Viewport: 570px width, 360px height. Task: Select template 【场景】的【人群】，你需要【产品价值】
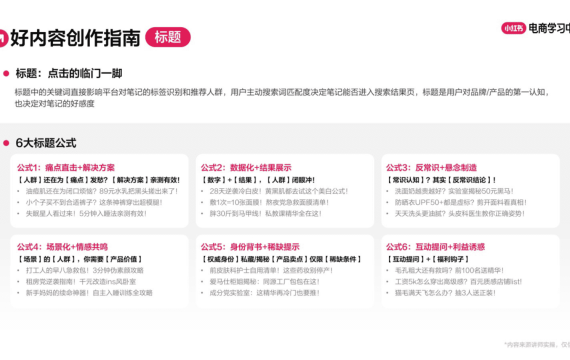(x=79, y=259)
